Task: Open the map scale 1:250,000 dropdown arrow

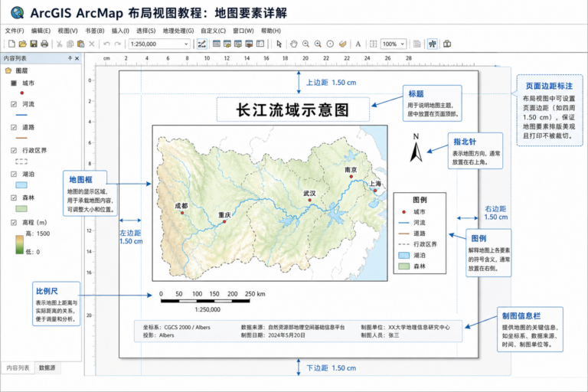Action: click(x=186, y=44)
